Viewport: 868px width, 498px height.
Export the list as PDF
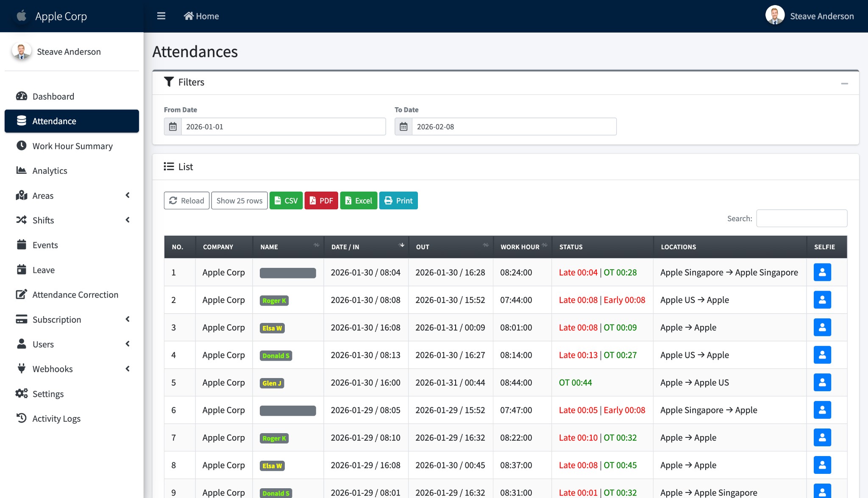[x=321, y=200]
